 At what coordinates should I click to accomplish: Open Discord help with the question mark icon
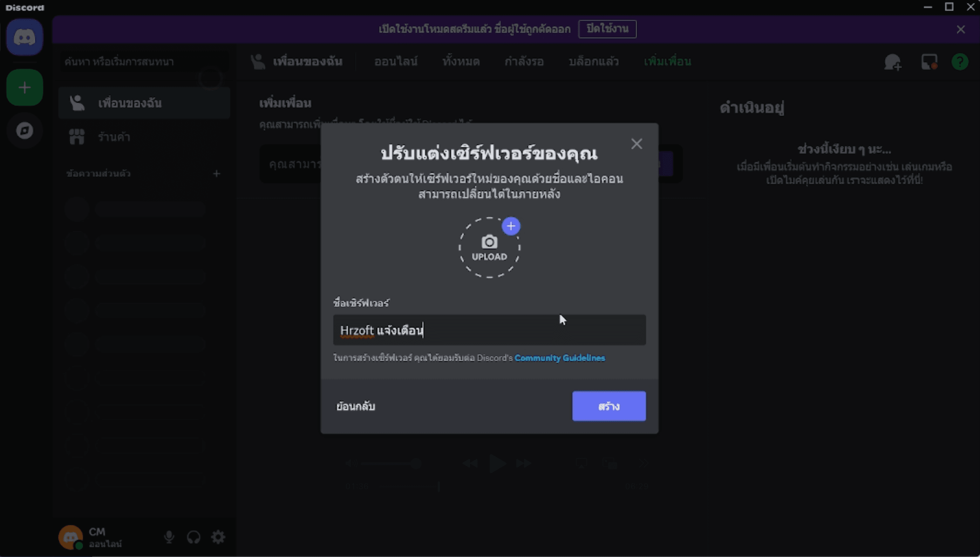point(960,62)
